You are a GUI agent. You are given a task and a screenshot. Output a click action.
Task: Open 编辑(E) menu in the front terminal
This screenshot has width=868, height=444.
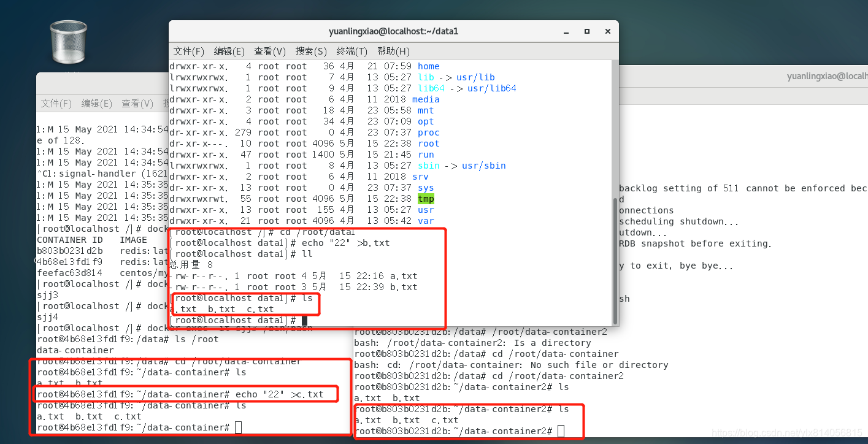[x=229, y=51]
